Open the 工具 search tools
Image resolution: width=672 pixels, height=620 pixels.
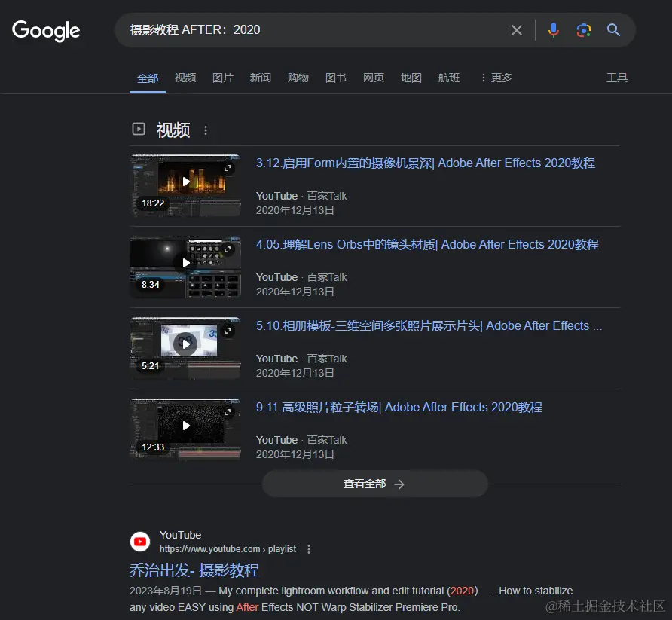point(617,78)
